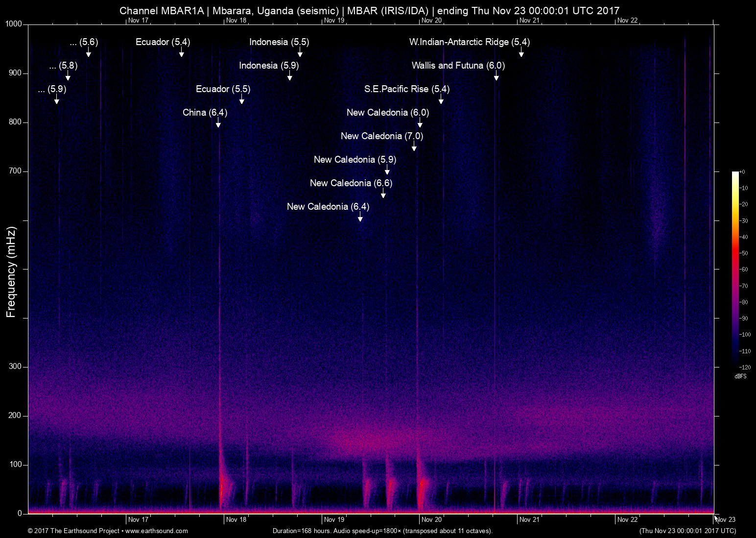Click the New Caledonia (6.0) label
Viewport: 756px width, 538px height.
[x=388, y=113]
